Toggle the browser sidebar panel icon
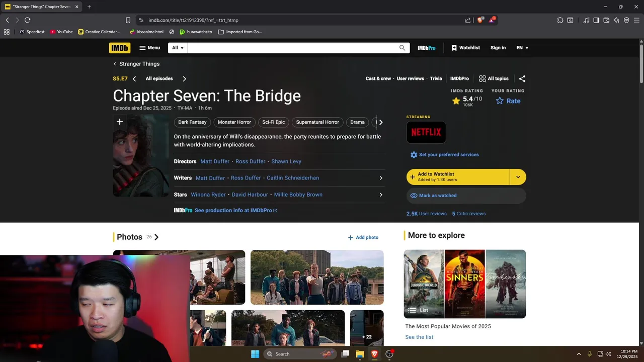644x362 pixels. click(596, 20)
